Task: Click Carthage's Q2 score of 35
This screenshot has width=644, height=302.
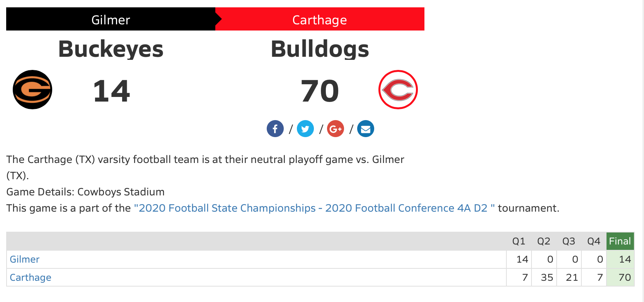Action: 547,278
